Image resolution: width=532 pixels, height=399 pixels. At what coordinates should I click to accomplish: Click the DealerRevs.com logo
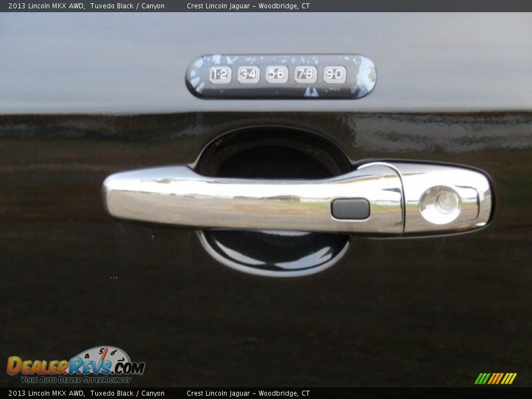[76, 365]
